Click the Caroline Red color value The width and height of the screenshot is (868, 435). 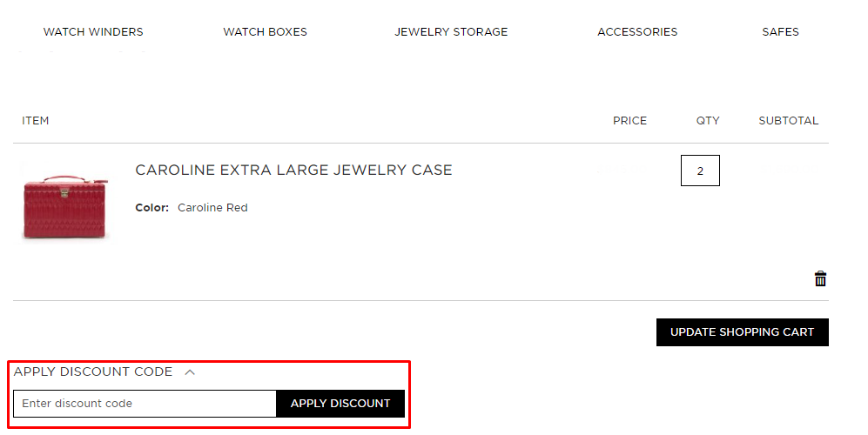(x=212, y=208)
